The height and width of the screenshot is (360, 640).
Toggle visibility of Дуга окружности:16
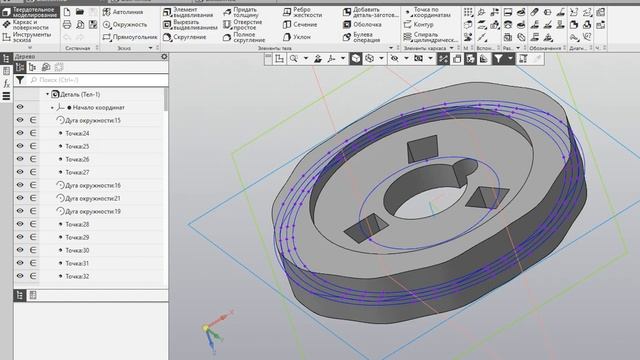(20, 185)
